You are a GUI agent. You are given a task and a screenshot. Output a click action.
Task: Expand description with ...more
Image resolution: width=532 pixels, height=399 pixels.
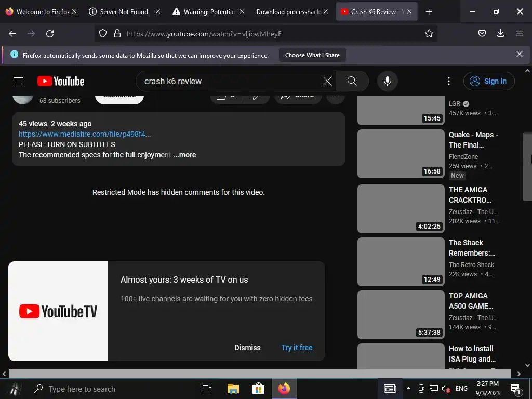(x=184, y=155)
